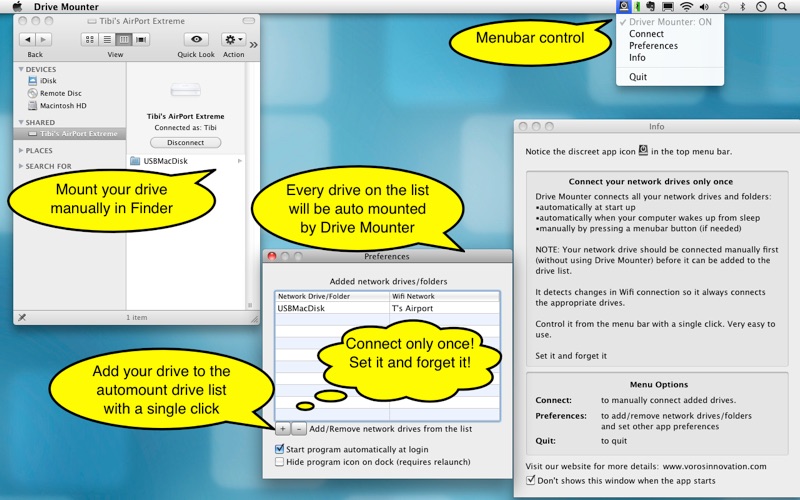Open Quick Look with the eye icon
The height and width of the screenshot is (500, 800).
pos(196,39)
